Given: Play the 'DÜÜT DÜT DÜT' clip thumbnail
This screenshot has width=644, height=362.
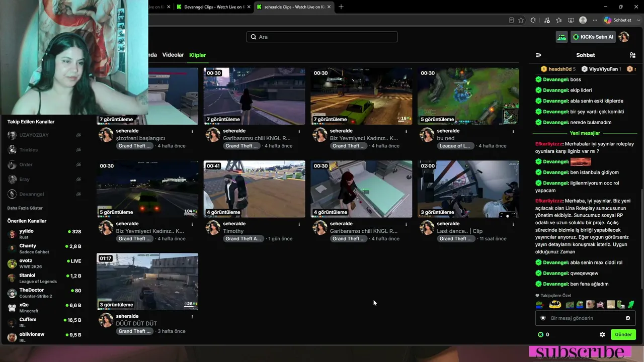Looking at the screenshot, I should (147, 282).
